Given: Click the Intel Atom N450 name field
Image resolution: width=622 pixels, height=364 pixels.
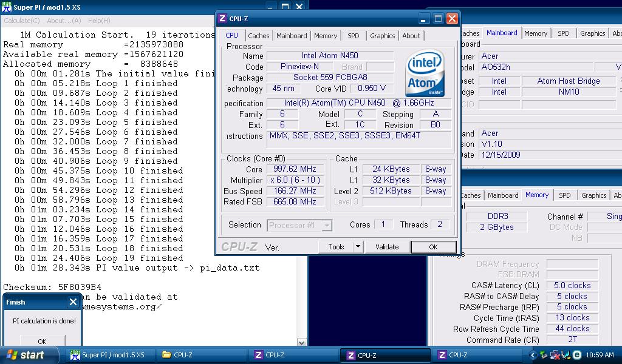Looking at the screenshot, I should (330, 55).
